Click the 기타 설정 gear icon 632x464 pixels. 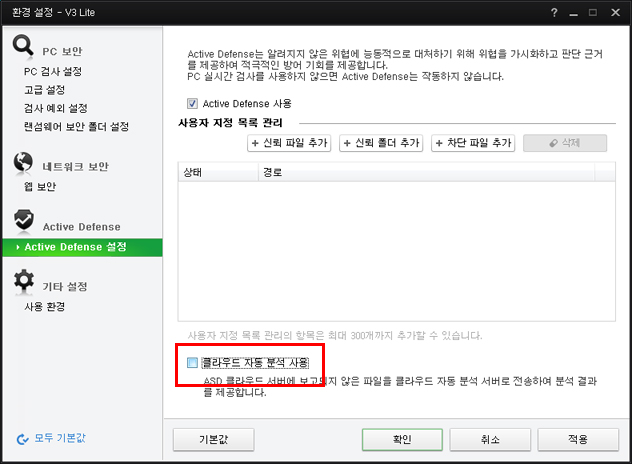(24, 280)
